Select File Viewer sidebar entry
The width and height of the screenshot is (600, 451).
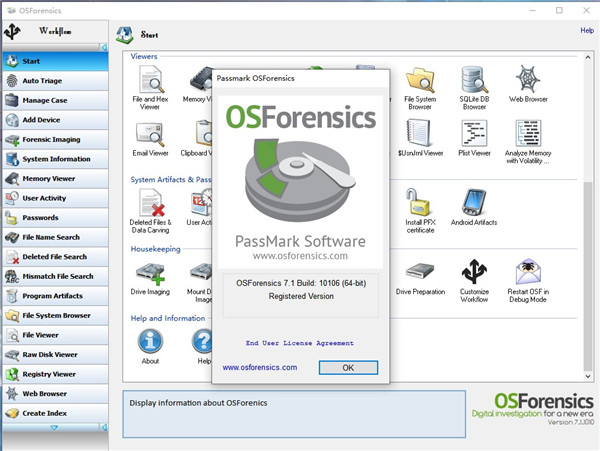click(x=55, y=335)
